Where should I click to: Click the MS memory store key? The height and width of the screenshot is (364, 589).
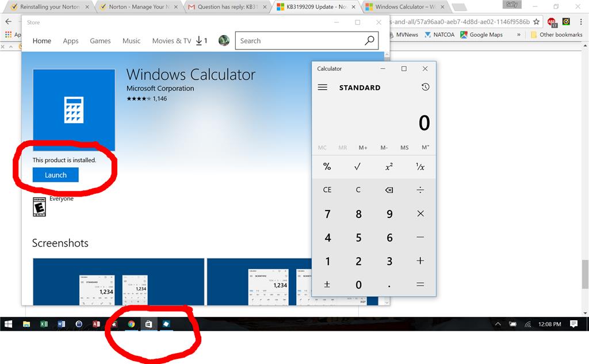404,148
